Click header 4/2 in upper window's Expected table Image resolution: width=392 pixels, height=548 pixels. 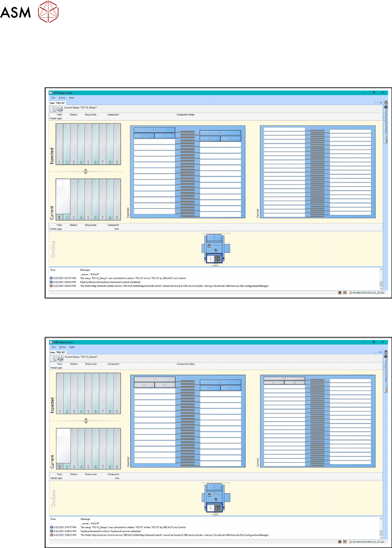point(230,139)
